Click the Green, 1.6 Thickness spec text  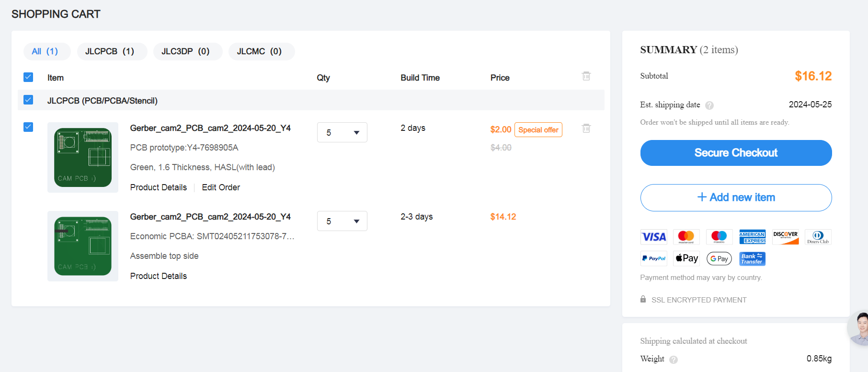pos(203,167)
